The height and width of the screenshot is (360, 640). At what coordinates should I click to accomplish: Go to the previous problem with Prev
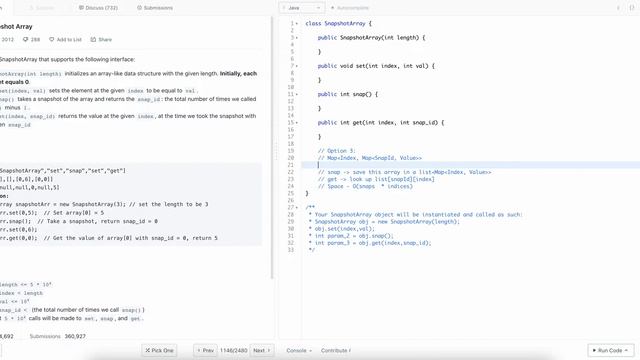coord(205,350)
